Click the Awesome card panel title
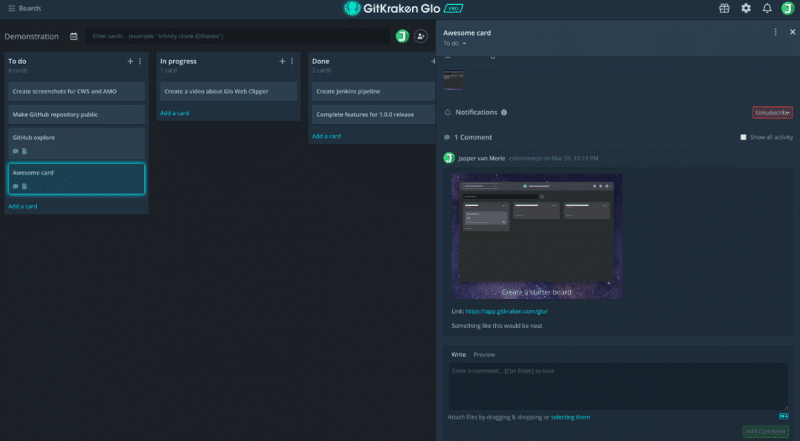The image size is (800, 441). coord(467,33)
